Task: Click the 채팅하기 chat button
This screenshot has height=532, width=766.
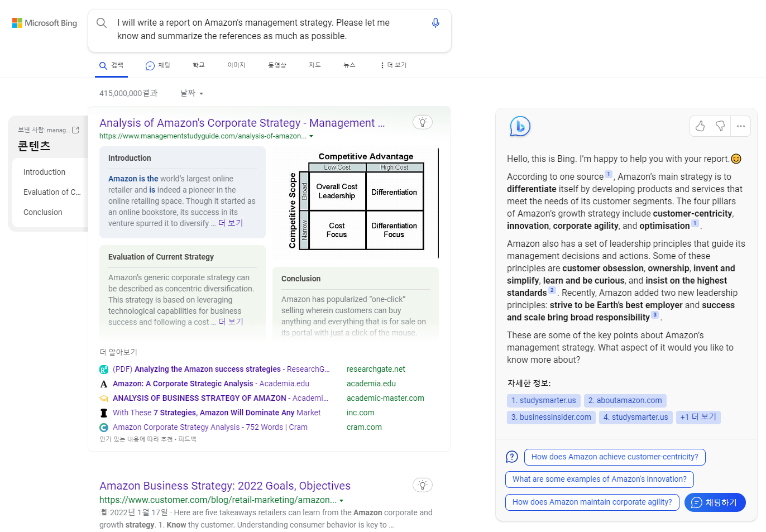Action: (715, 502)
